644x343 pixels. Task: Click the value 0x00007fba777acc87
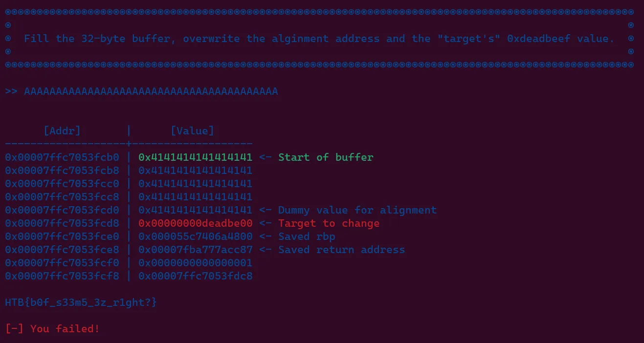196,250
